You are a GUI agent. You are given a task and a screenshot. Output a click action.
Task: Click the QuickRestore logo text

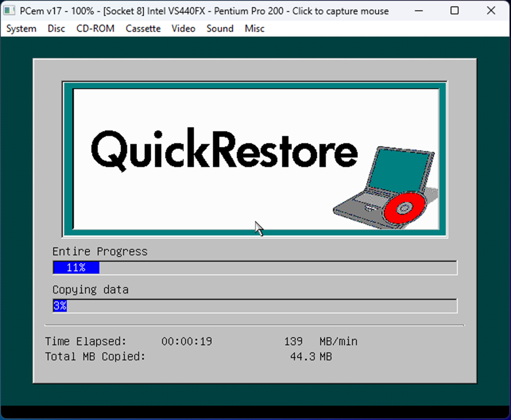tap(224, 150)
